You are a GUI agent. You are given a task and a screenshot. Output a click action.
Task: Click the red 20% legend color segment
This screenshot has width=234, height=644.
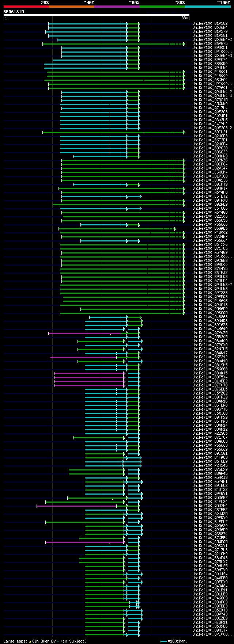point(26,7)
